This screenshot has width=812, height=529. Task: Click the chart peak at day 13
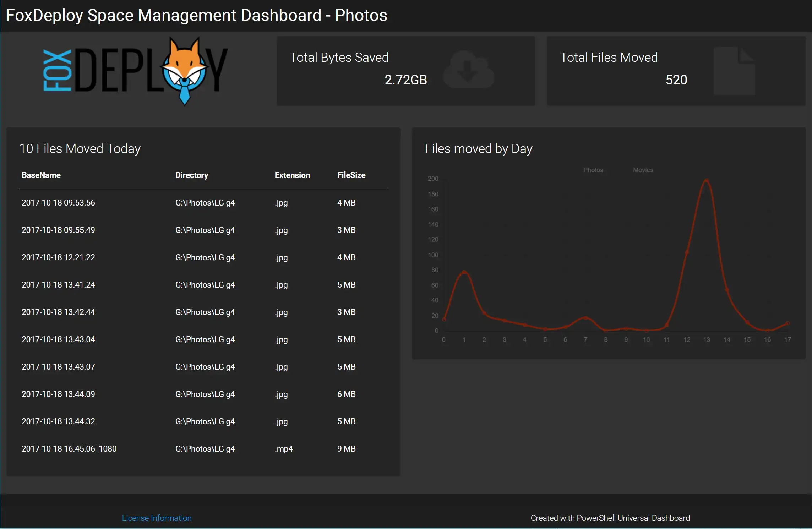(707, 181)
